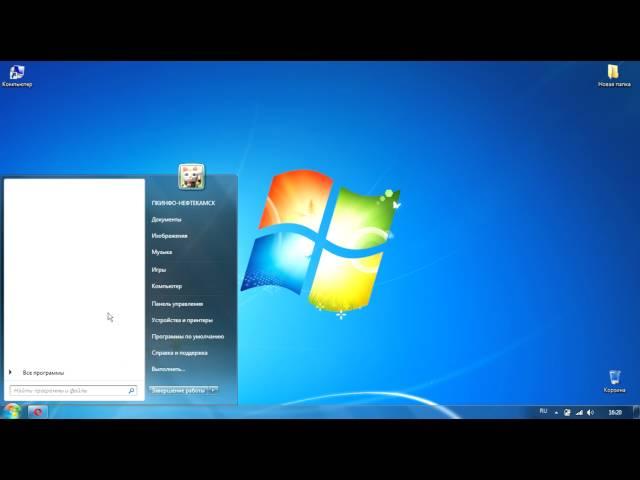The image size is (640, 480).
Task: Open the Action Center flag tray icon
Action: pyautogui.click(x=567, y=413)
